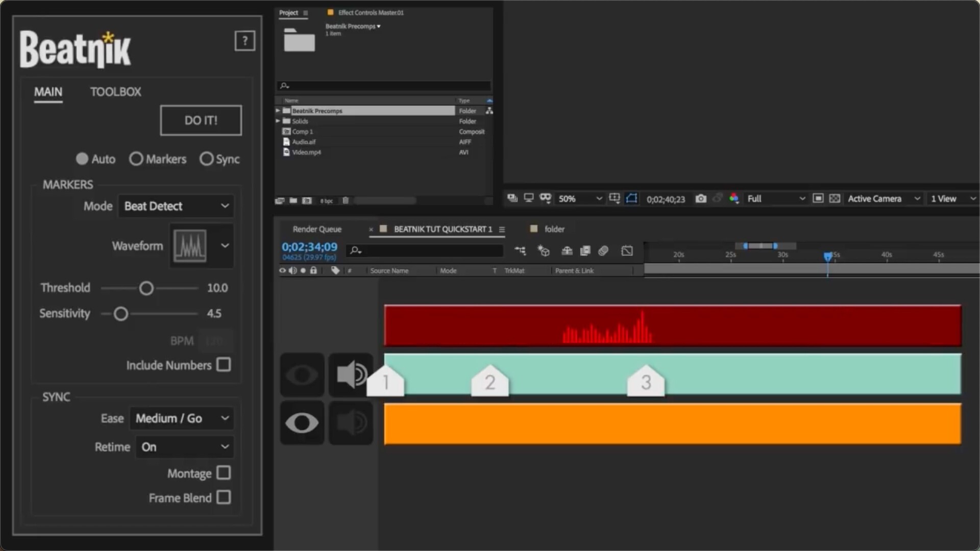980x551 pixels.
Task: Switch to the Render Queue tab
Action: [x=317, y=229]
